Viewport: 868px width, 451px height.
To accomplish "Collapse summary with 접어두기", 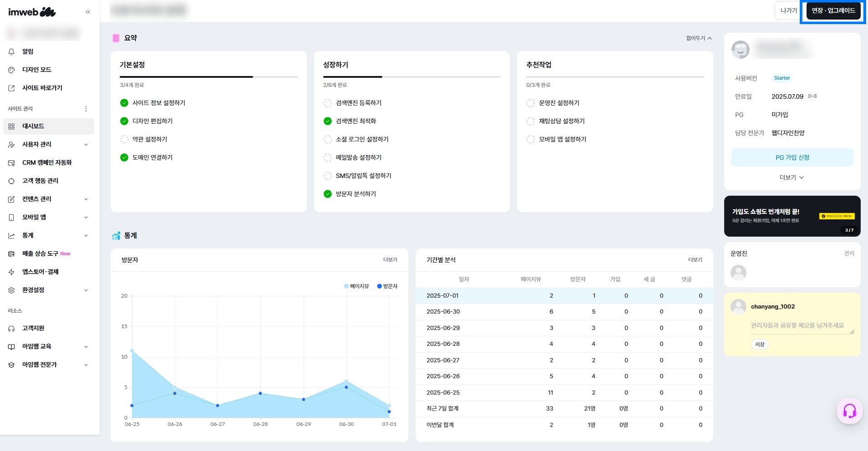I will click(699, 38).
